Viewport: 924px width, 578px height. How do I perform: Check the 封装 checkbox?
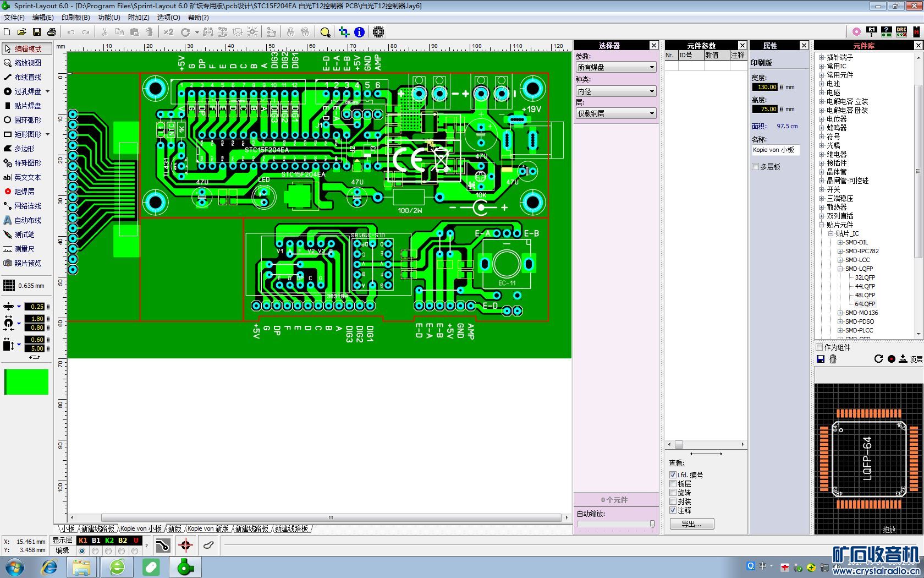click(673, 501)
